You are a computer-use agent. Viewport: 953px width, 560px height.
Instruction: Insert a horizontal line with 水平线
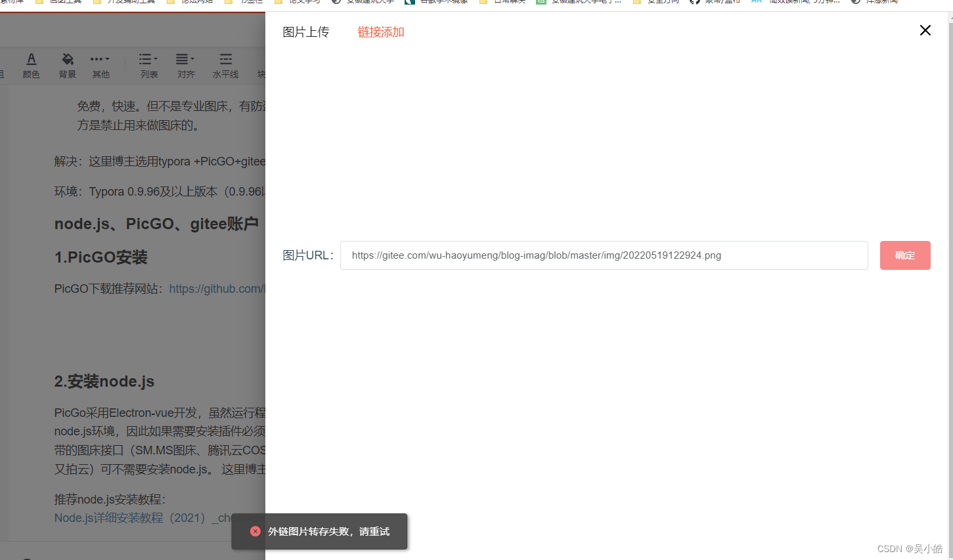coord(225,66)
